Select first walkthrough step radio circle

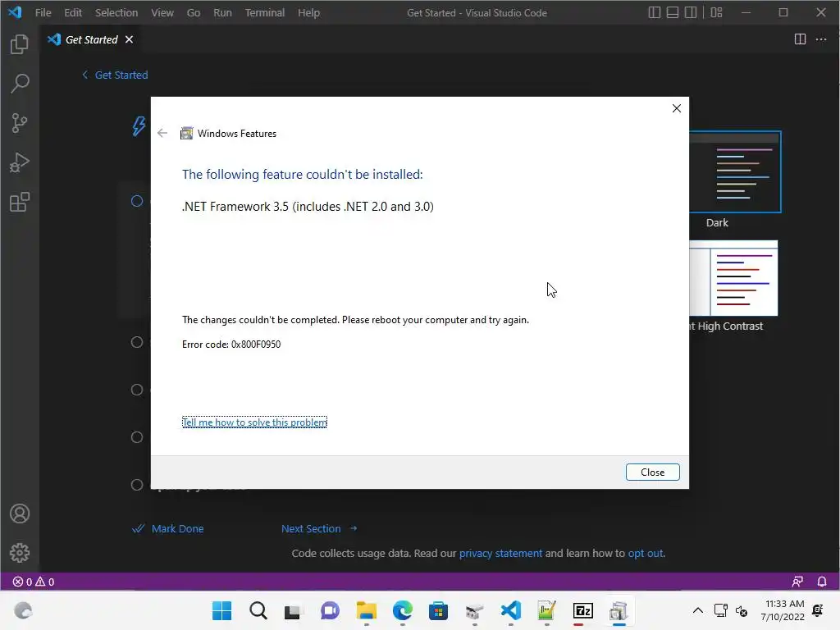tap(137, 201)
